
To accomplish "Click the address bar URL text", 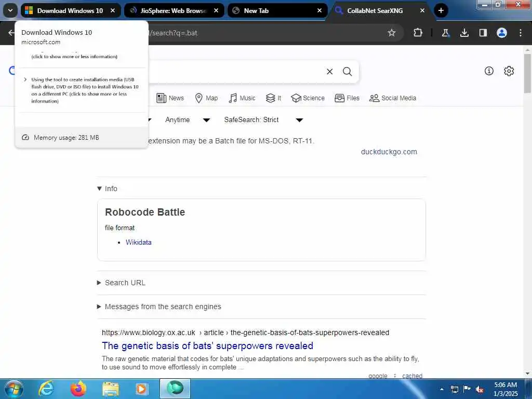I will 174,33.
